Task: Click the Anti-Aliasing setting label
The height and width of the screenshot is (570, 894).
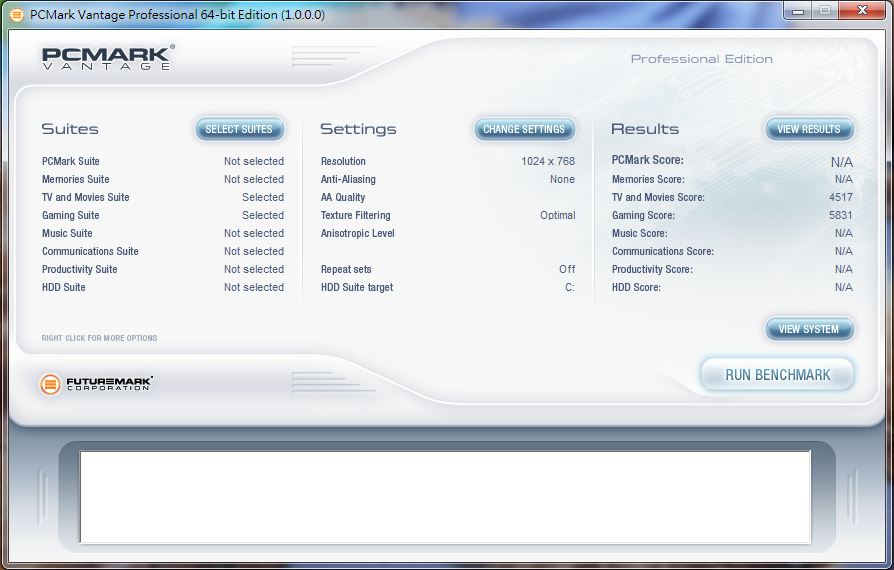Action: coord(348,179)
